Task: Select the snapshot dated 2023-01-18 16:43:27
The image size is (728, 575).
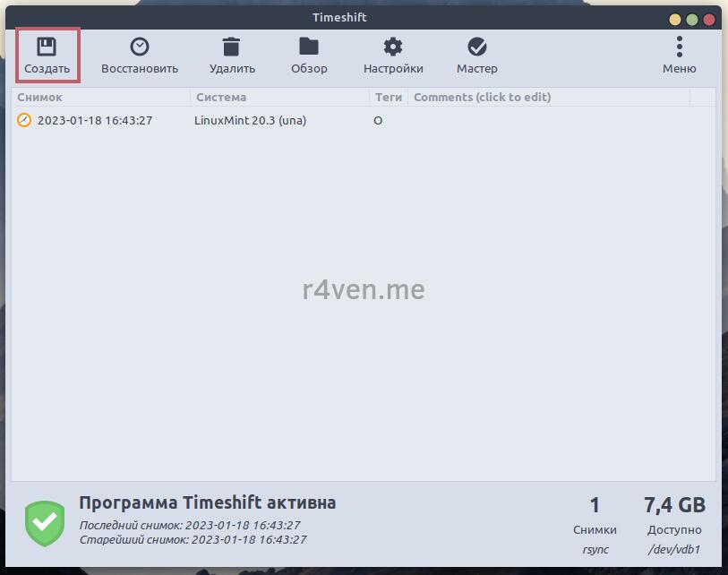Action: pos(95,120)
